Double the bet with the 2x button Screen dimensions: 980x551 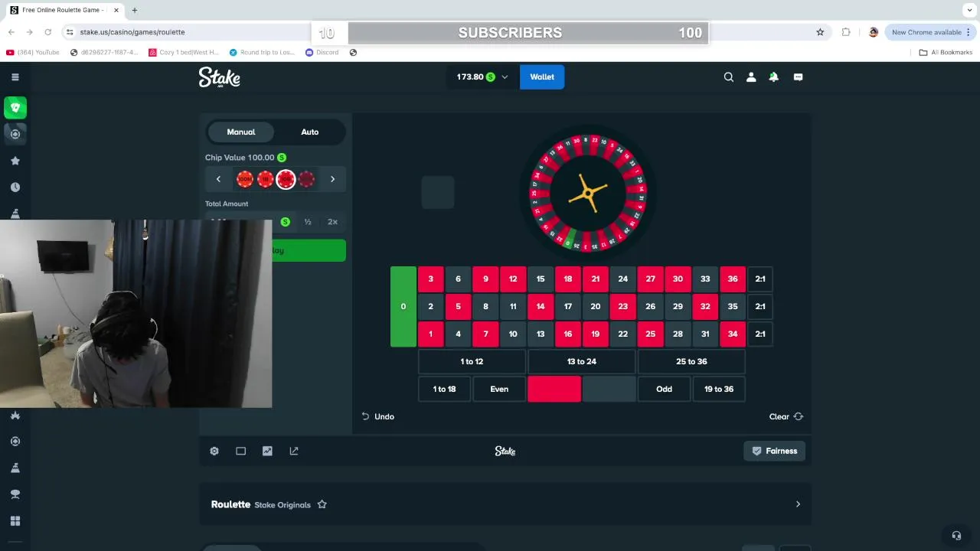pos(332,222)
